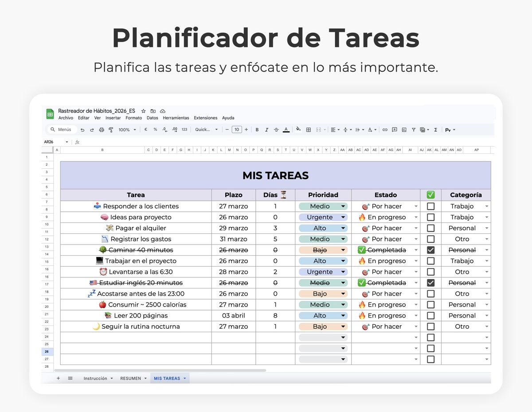
Task: Tick the checkbox for Leer 200 páginas
Action: coord(430,315)
